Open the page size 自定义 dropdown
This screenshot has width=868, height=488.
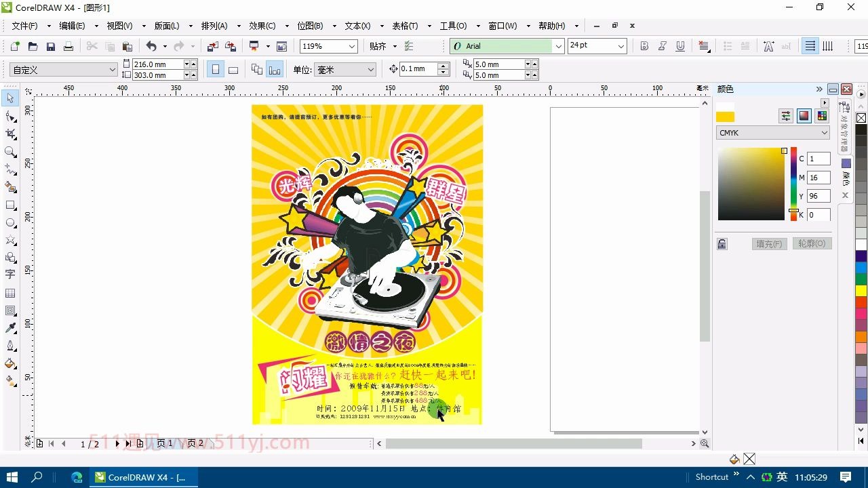pyautogui.click(x=113, y=70)
